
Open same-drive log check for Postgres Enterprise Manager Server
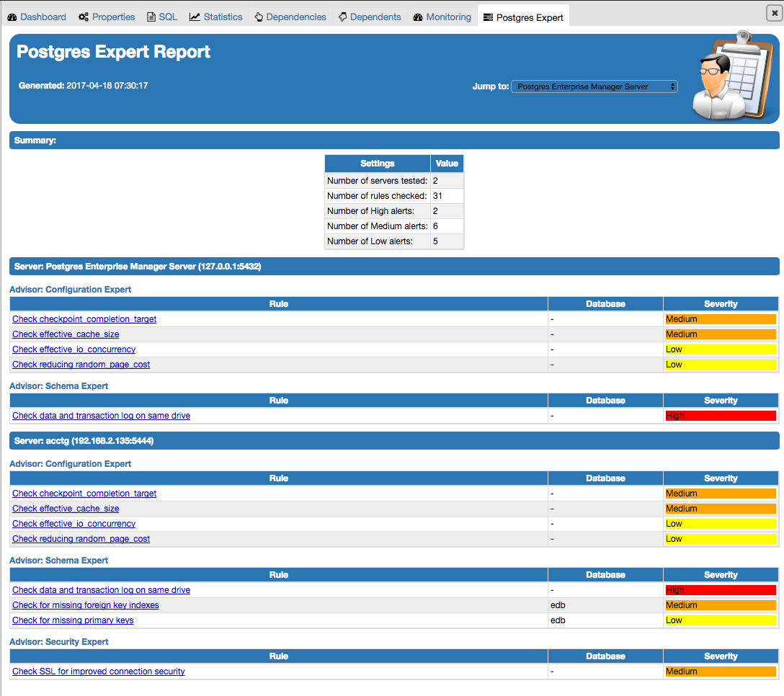point(101,416)
